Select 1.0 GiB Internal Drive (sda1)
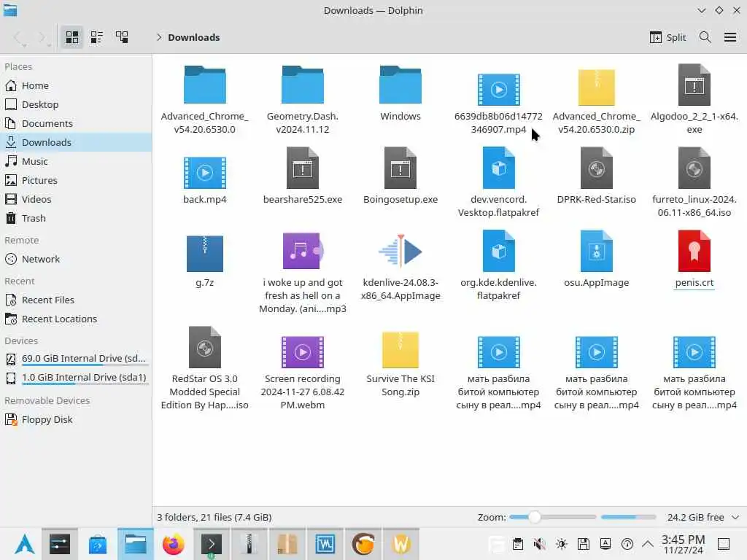Screen dimensions: 747x560 point(76,378)
